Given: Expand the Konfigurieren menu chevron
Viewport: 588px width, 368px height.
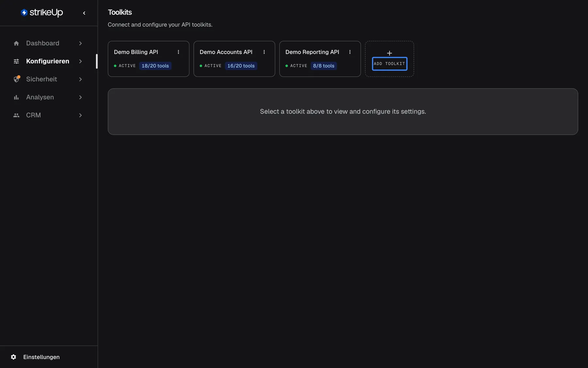Looking at the screenshot, I should [80, 61].
